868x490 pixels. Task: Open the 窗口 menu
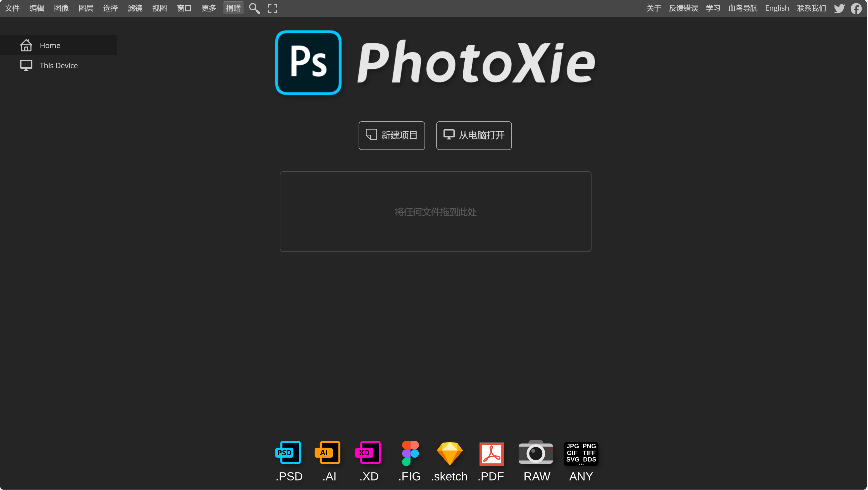tap(184, 8)
